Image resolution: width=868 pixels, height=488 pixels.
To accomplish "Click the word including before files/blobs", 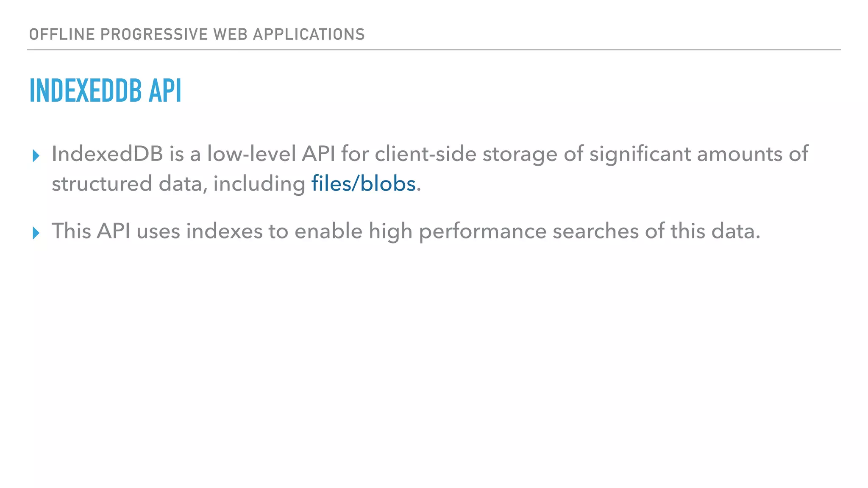I will coord(259,184).
